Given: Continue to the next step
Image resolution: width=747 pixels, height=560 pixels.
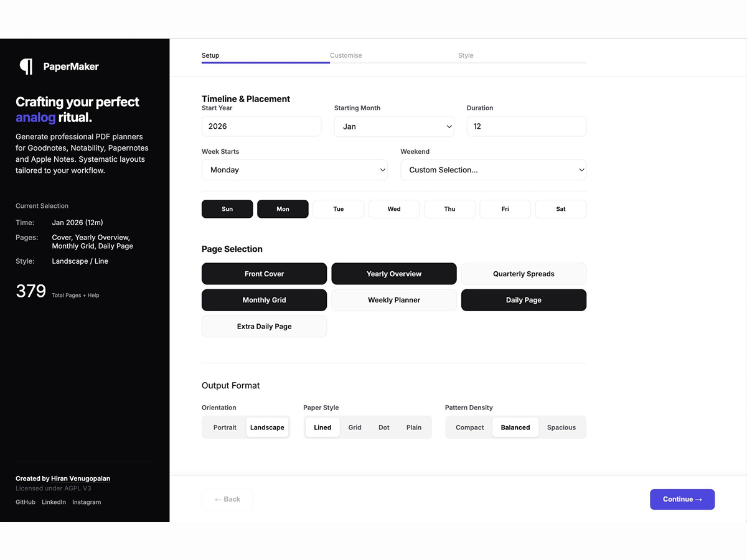Looking at the screenshot, I should [x=682, y=499].
